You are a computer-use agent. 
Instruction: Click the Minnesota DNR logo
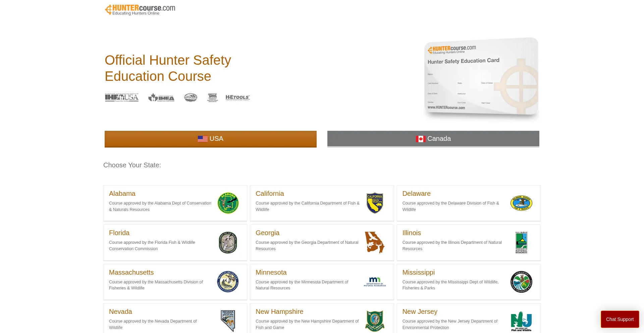tap(375, 282)
